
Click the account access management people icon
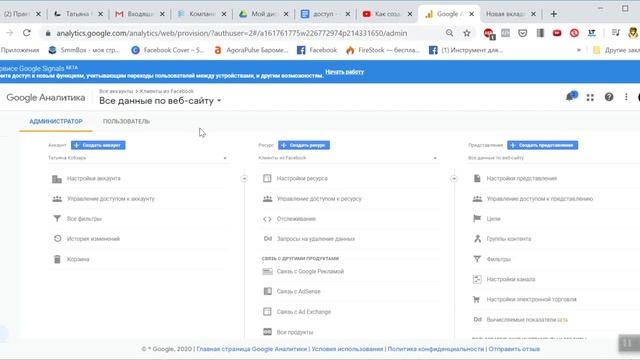pyautogui.click(x=57, y=199)
